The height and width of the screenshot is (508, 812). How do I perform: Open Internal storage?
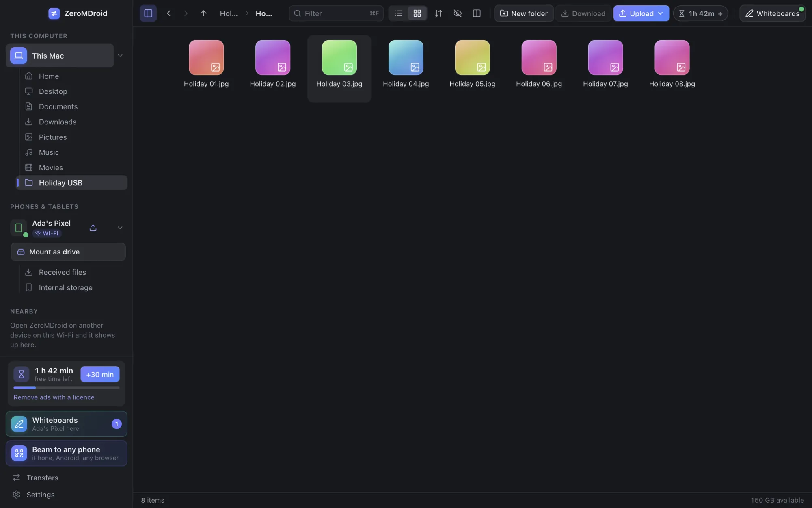[71, 288]
